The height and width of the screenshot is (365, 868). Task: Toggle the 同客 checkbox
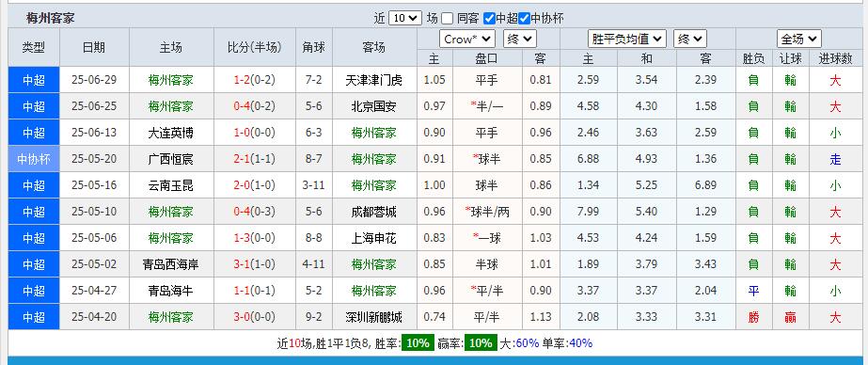point(448,18)
